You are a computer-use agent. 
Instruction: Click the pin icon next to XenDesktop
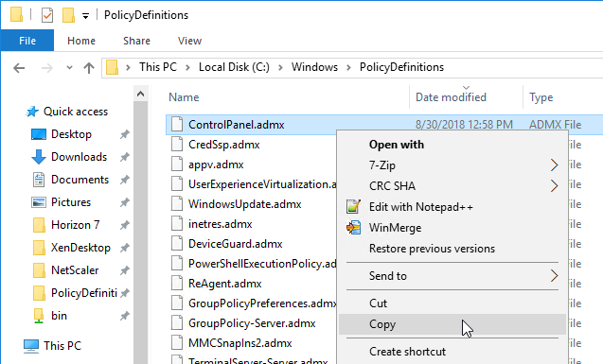(125, 248)
